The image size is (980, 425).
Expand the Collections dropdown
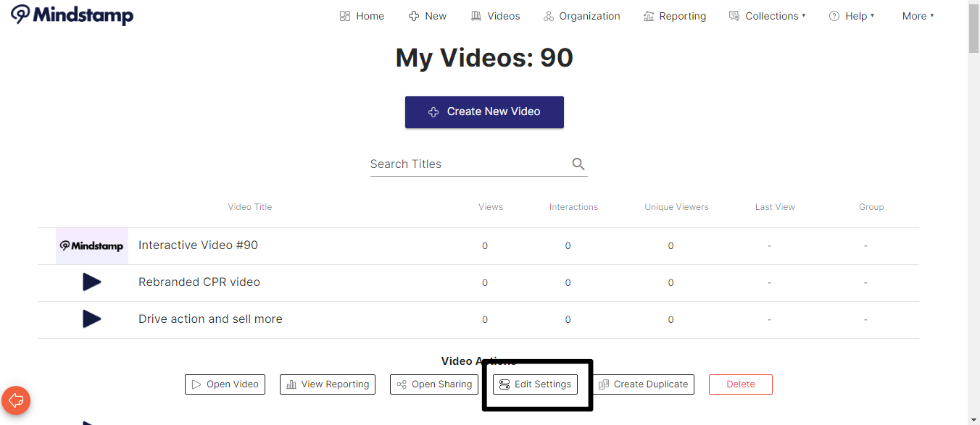[767, 16]
